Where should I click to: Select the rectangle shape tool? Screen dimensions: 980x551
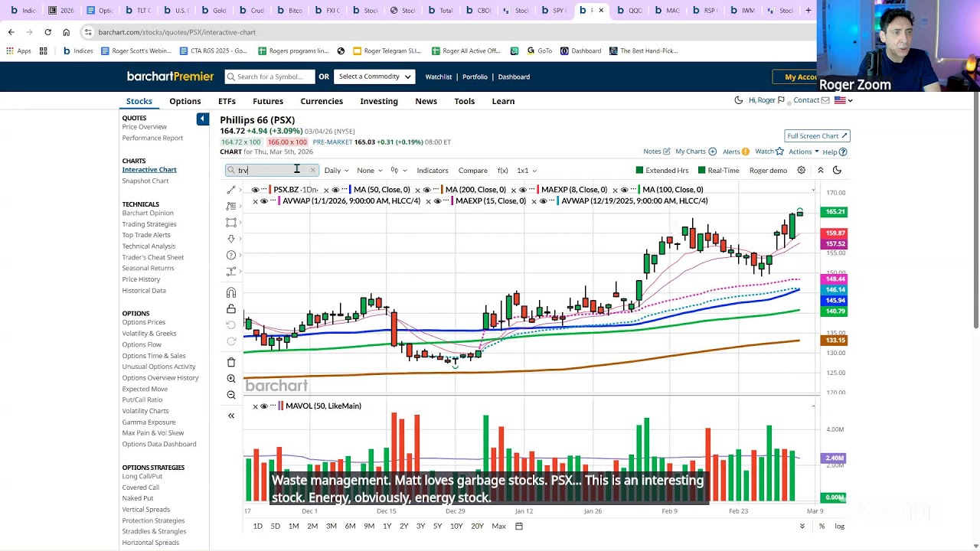pyautogui.click(x=231, y=223)
